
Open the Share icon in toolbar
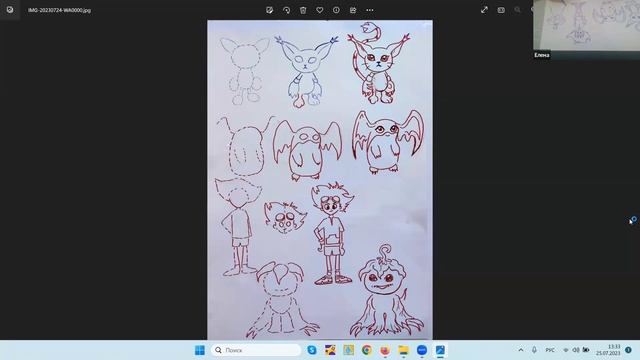pos(353,10)
